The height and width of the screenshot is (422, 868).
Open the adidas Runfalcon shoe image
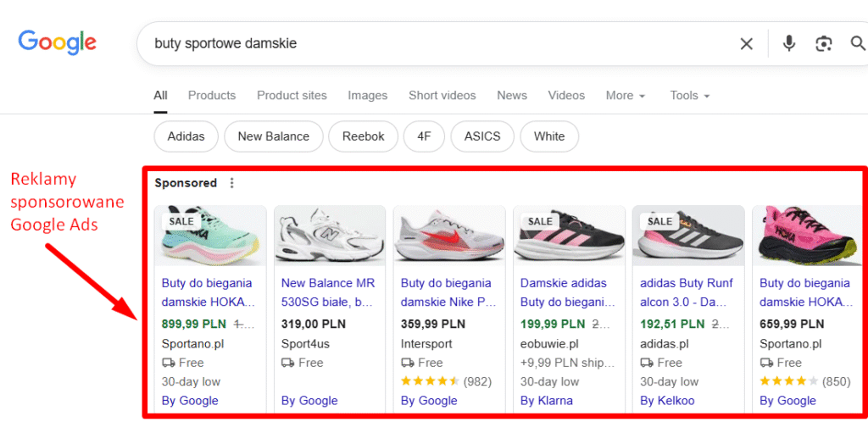click(688, 236)
